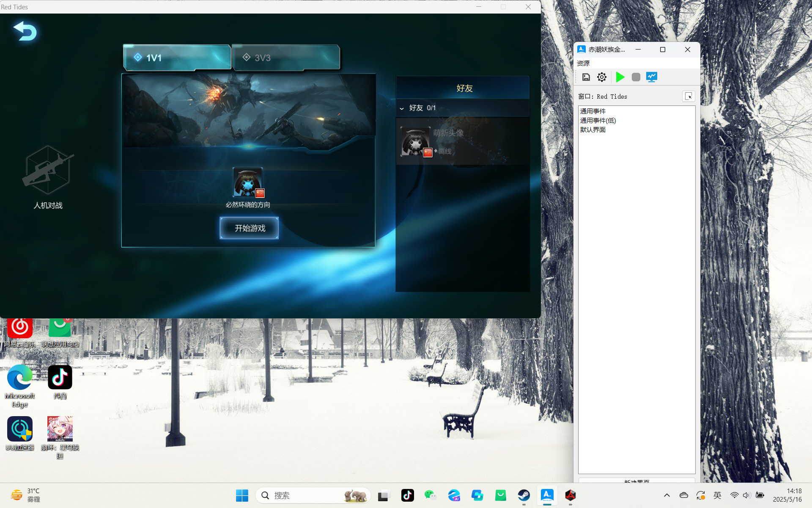
Task: Switch input method 英 indicator
Action: (x=717, y=495)
